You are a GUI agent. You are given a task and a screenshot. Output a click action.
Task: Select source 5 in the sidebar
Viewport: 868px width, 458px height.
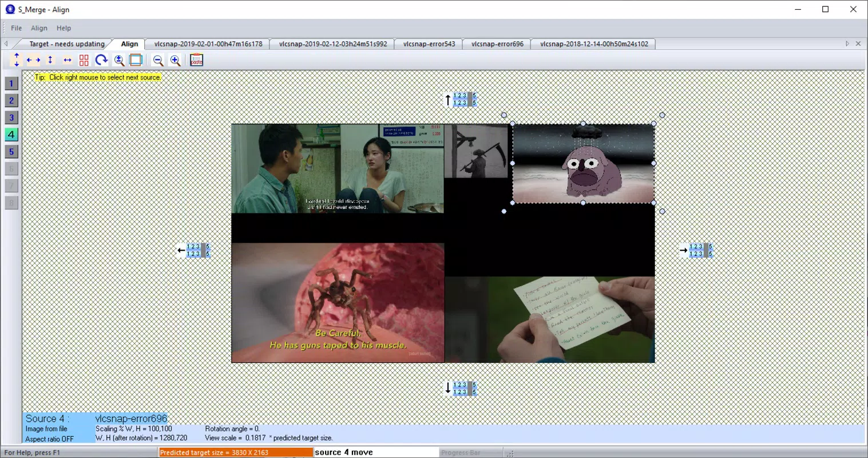pyautogui.click(x=11, y=152)
